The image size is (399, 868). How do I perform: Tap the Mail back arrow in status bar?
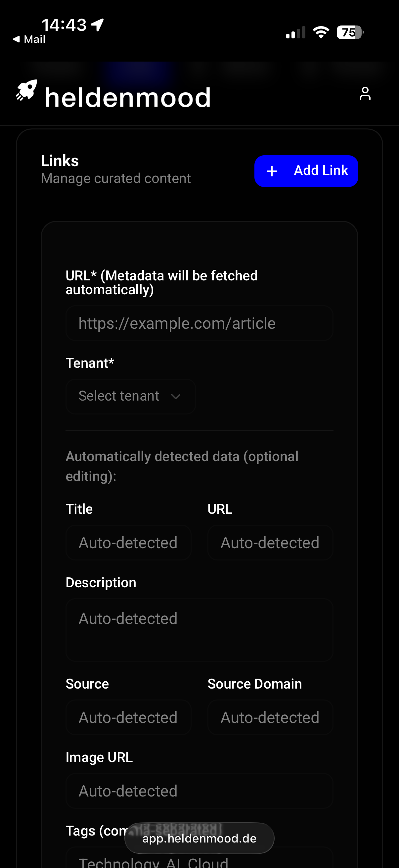(x=16, y=39)
